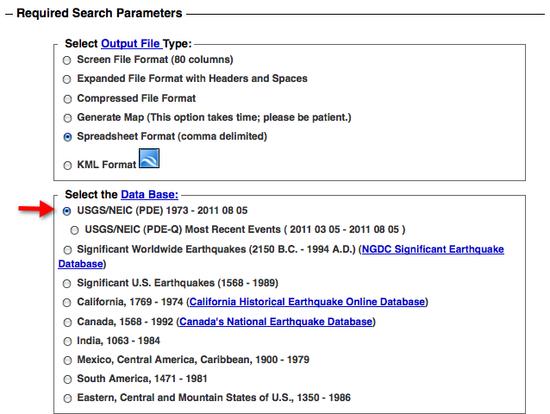Click the Google Earth KML icon

point(149,158)
